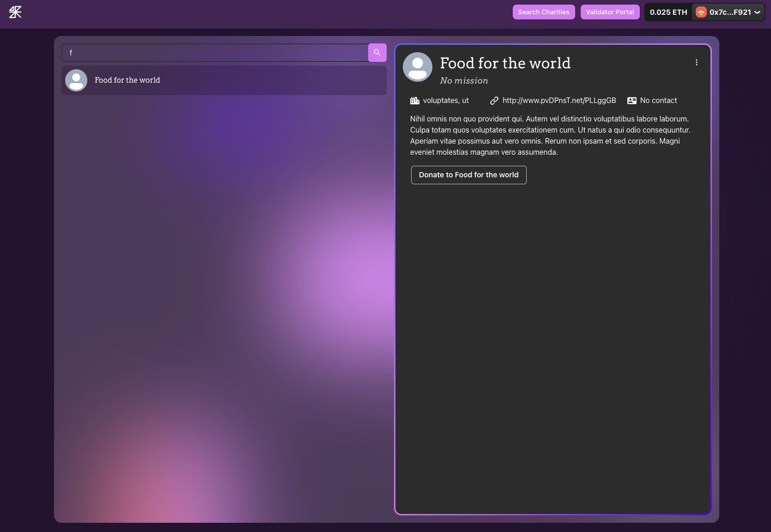This screenshot has width=771, height=532.
Task: Open the website link http://www.pvDPnsT.net/PLLggGB
Action: point(559,100)
